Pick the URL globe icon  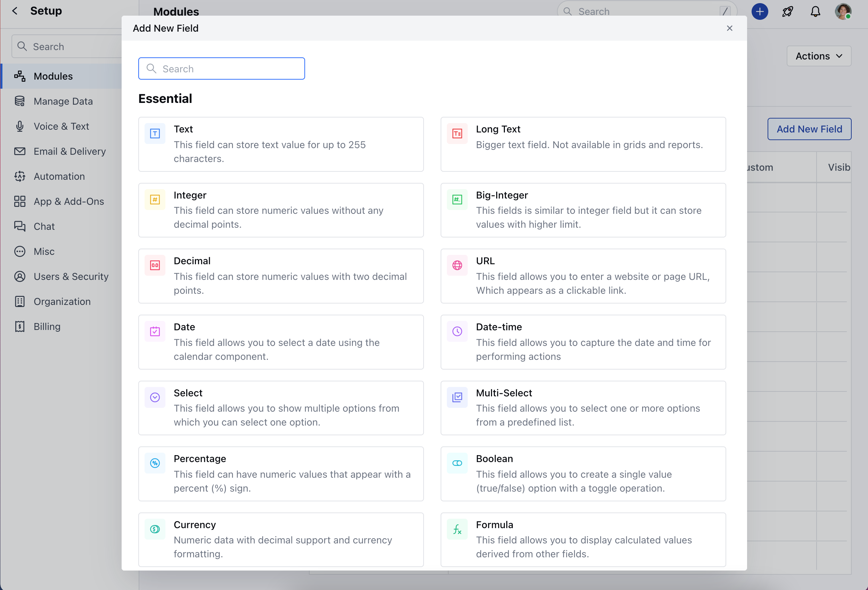click(x=457, y=265)
